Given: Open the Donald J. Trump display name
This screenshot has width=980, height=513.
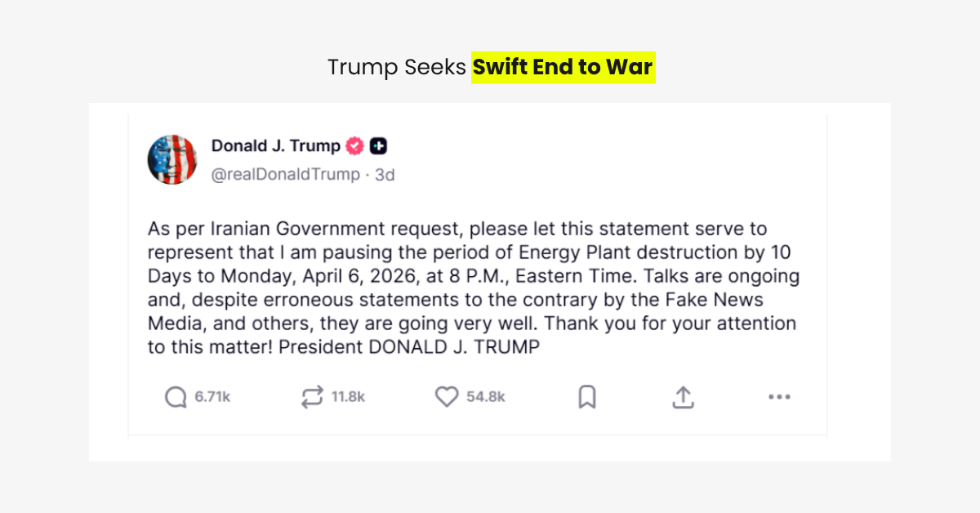Looking at the screenshot, I should (275, 146).
